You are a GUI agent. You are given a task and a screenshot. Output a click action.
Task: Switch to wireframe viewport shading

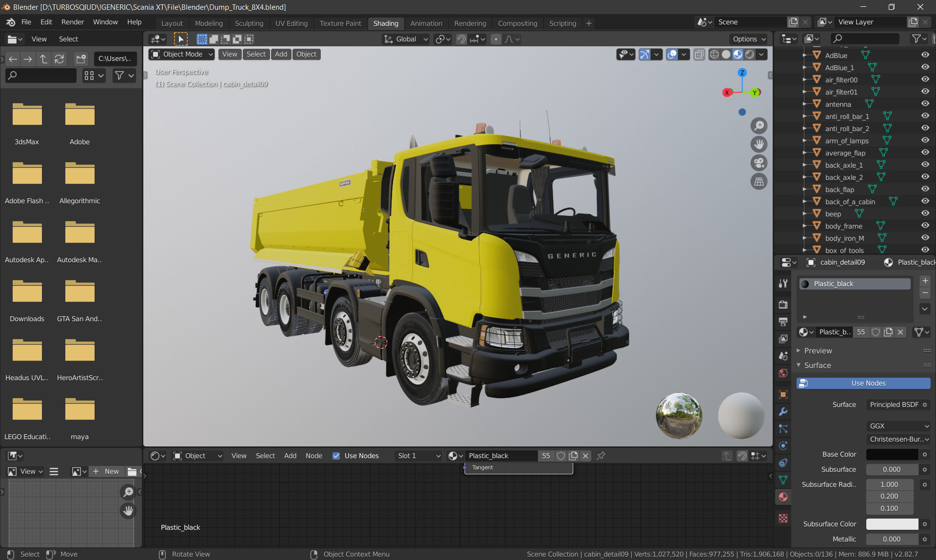(714, 54)
